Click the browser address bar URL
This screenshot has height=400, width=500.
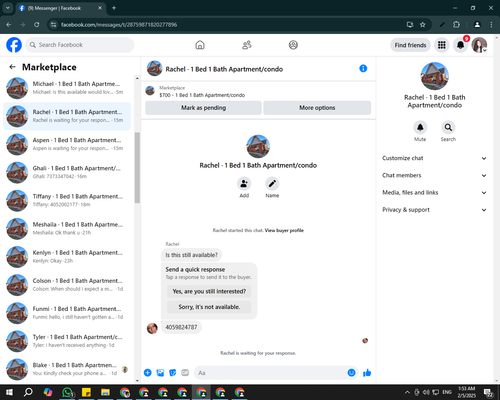click(x=119, y=25)
